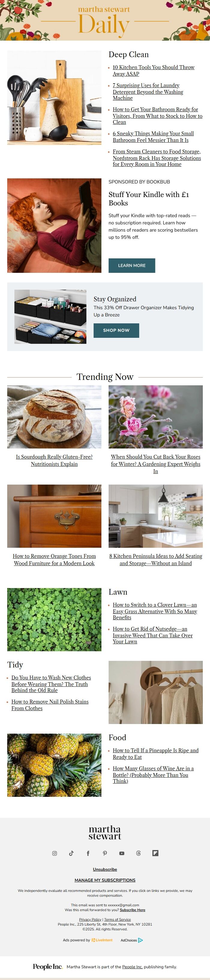This screenshot has height=980, width=210.
Task: Click the Unsubscribe link
Action: [x=105, y=869]
